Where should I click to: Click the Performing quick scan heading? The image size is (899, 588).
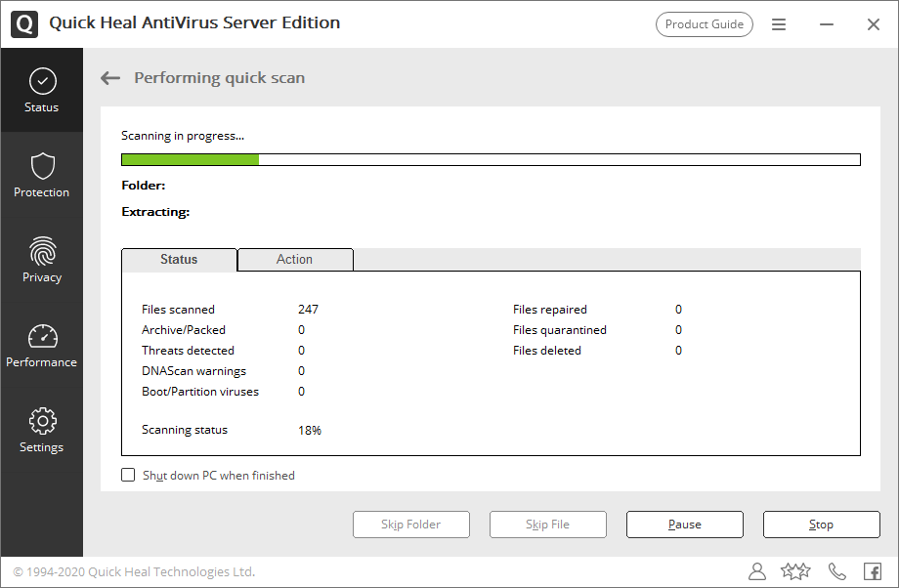coord(220,78)
